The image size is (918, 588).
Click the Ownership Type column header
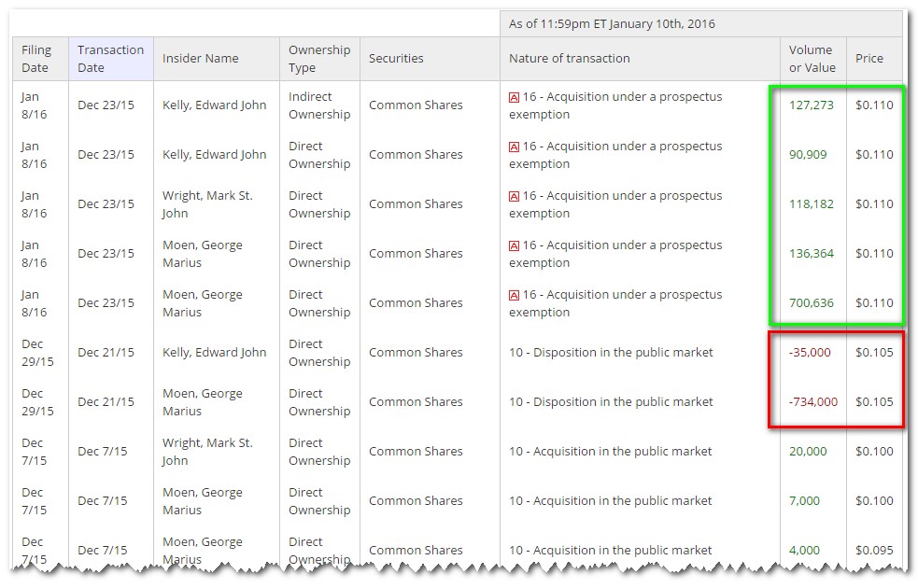point(318,58)
